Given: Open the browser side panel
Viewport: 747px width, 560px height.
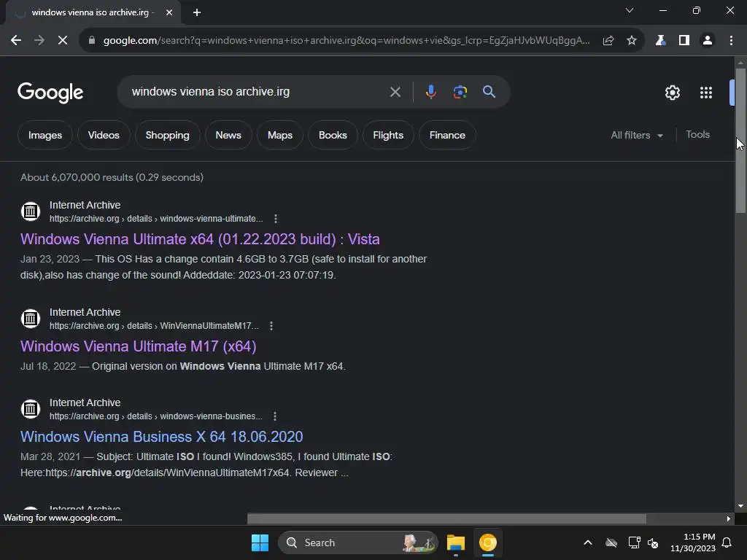Looking at the screenshot, I should pos(684,41).
